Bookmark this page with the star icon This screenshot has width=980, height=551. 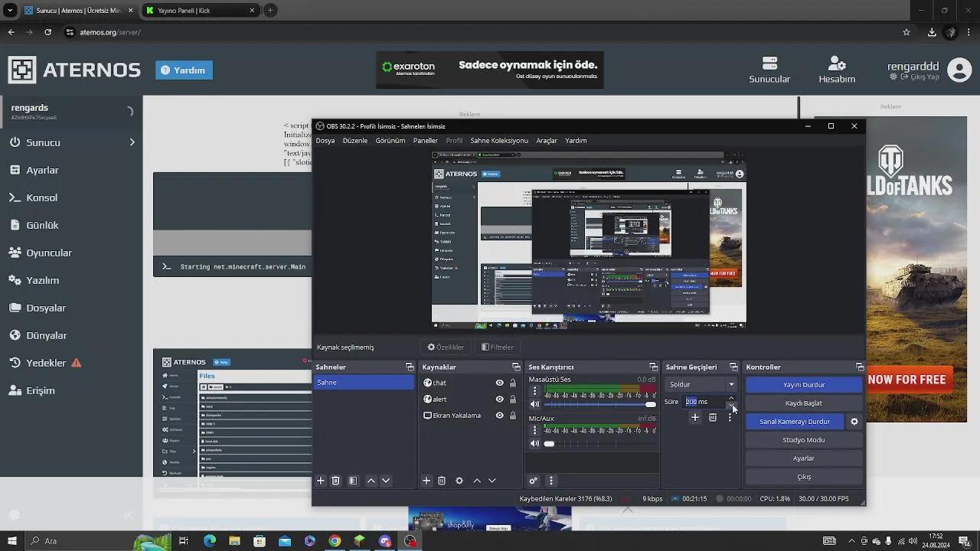click(906, 32)
